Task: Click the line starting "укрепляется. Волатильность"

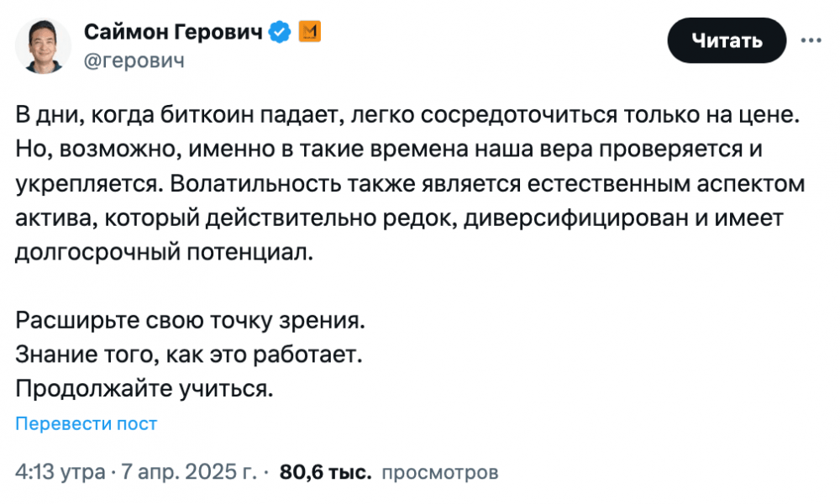Action: (410, 183)
